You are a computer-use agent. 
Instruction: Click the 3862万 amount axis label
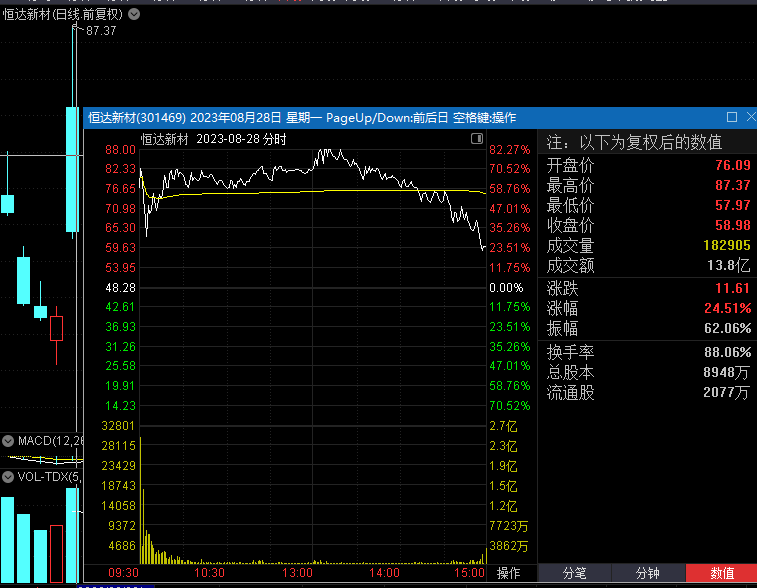(x=508, y=546)
